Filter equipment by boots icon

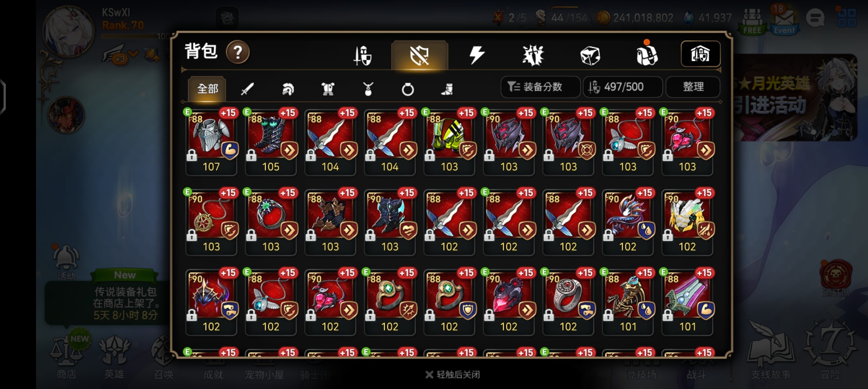pyautogui.click(x=447, y=89)
